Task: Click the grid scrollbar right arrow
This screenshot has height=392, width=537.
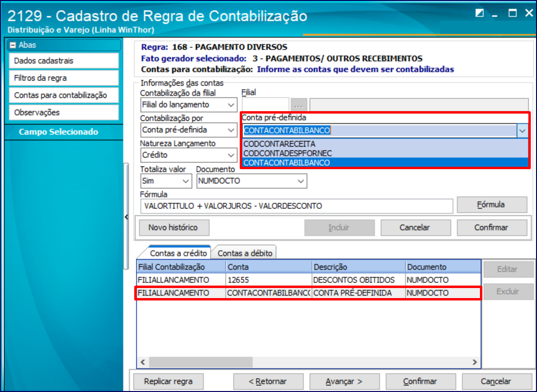Action: [475, 362]
